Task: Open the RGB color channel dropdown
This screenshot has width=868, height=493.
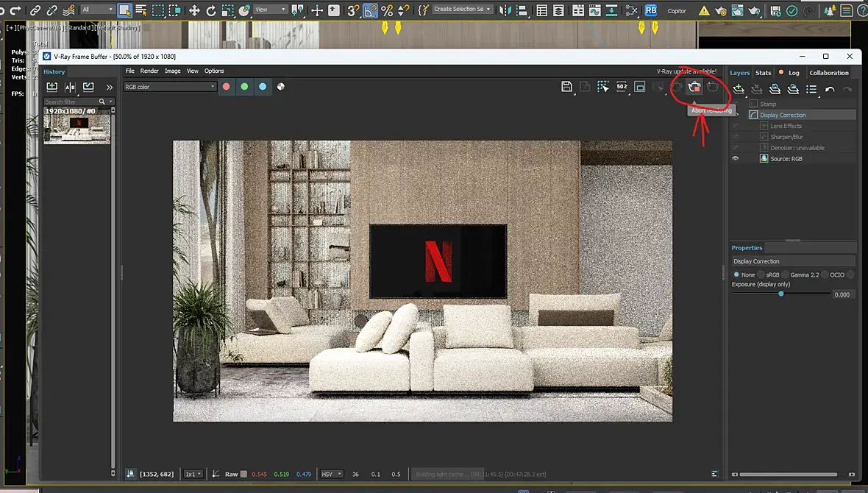Action: click(170, 87)
